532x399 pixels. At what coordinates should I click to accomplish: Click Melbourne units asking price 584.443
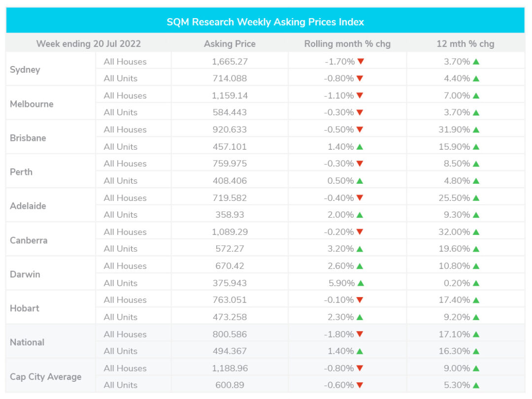230,112
